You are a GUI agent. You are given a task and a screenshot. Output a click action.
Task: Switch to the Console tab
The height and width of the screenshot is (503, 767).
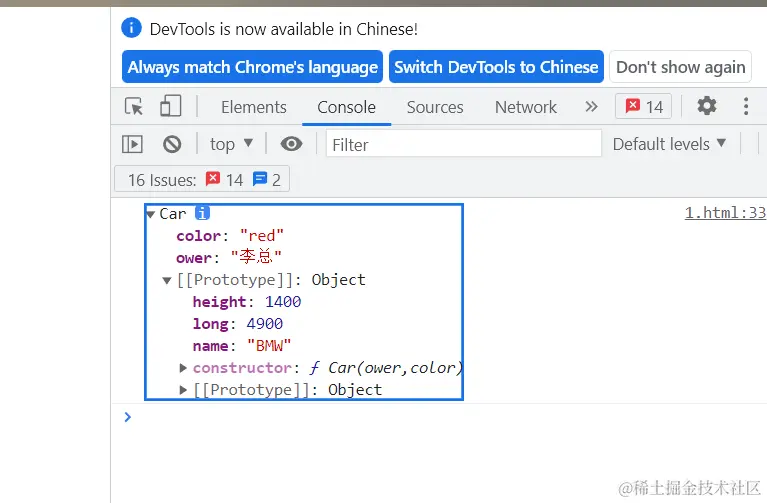click(346, 107)
